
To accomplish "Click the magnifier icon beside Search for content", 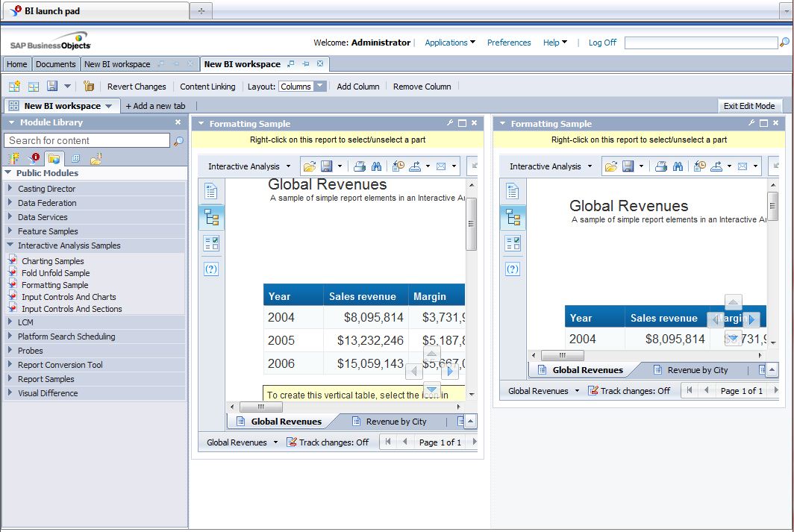I will point(178,141).
